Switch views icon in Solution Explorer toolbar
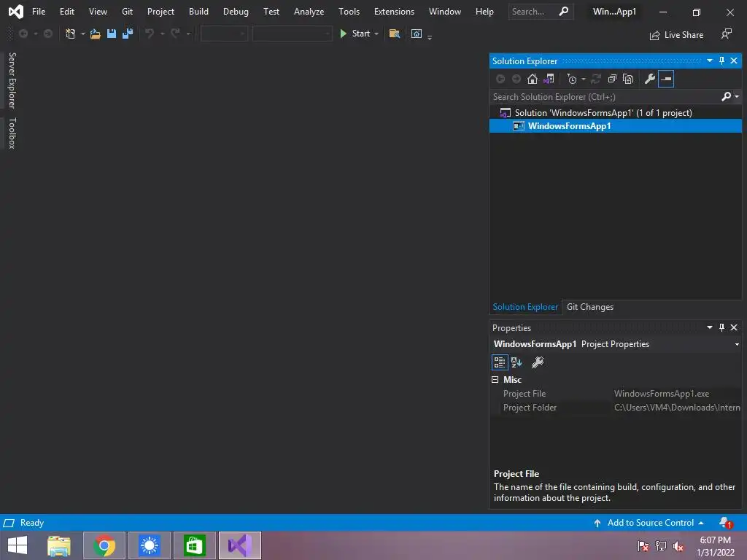 (549, 79)
